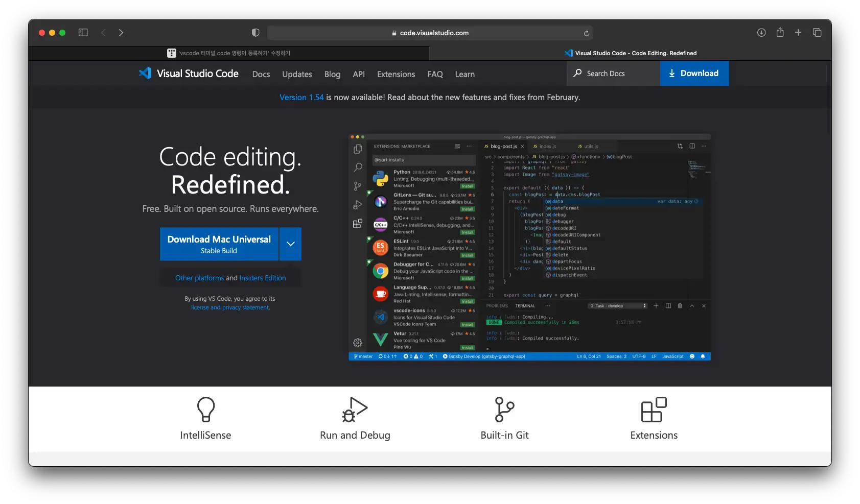Image resolution: width=860 pixels, height=504 pixels.
Task: Open the API menu item
Action: click(359, 74)
